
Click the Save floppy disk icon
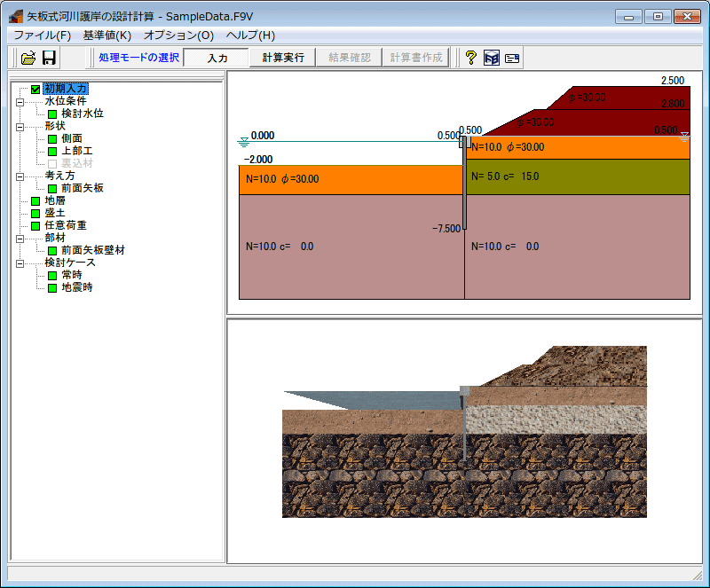[50, 58]
